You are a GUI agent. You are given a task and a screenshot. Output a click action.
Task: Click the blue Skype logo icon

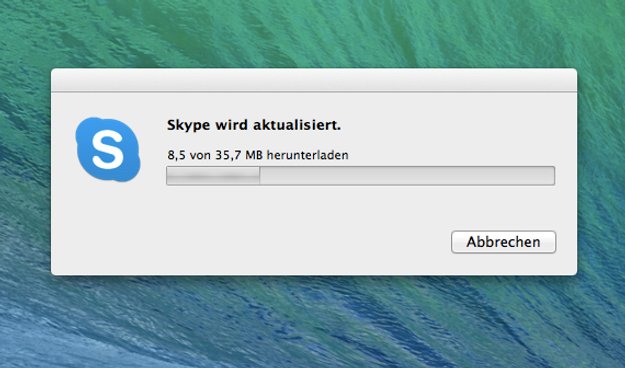pyautogui.click(x=108, y=149)
